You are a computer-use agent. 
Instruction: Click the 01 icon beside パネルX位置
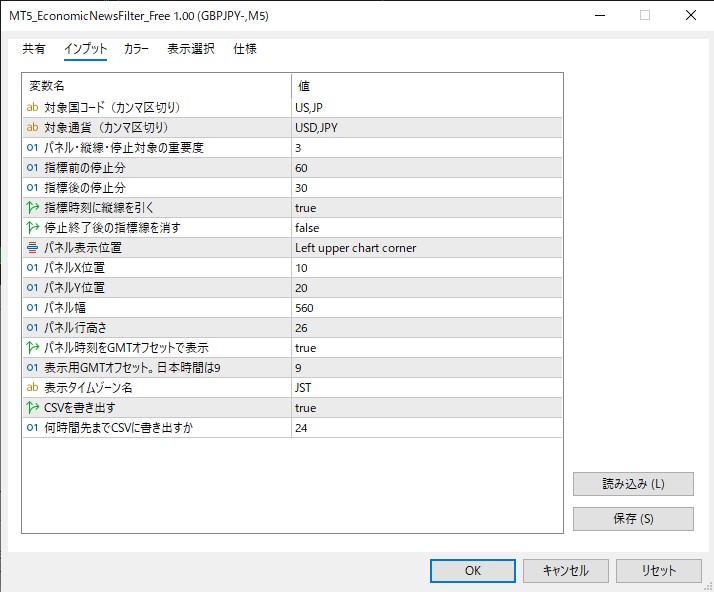[x=32, y=267]
